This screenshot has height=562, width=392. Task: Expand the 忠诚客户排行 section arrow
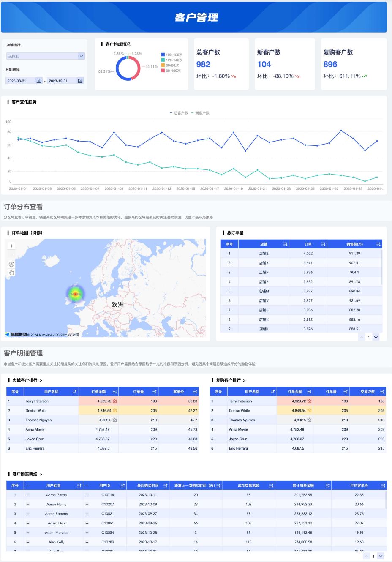[x=41, y=380]
